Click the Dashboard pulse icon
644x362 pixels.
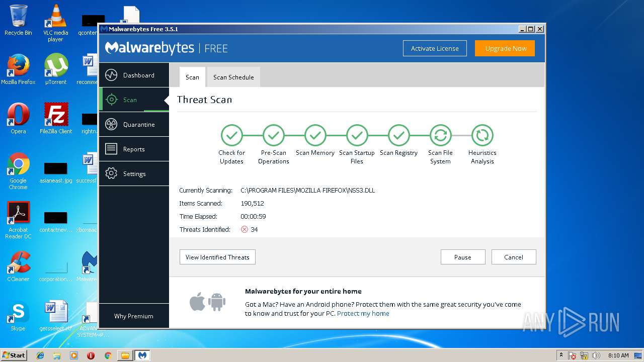(111, 75)
